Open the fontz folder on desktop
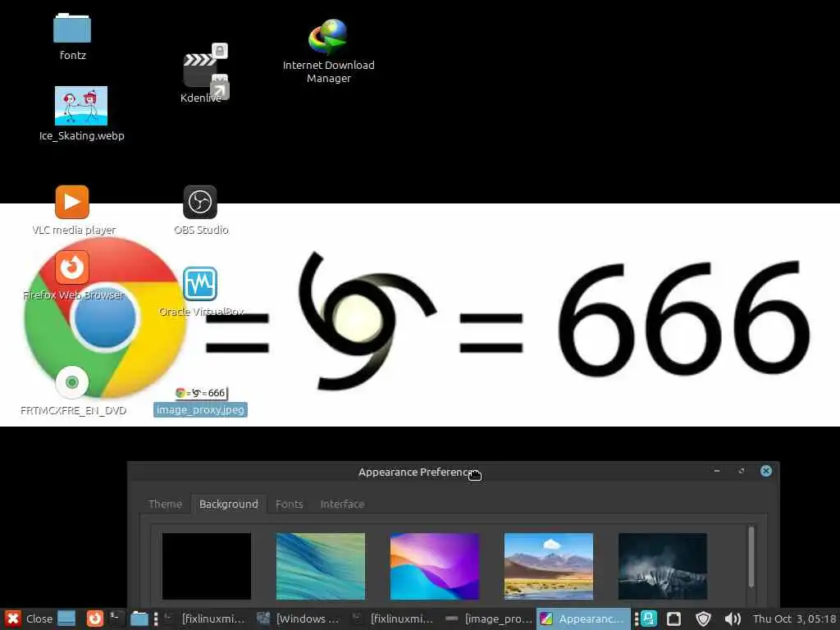The width and height of the screenshot is (840, 630). (72, 28)
